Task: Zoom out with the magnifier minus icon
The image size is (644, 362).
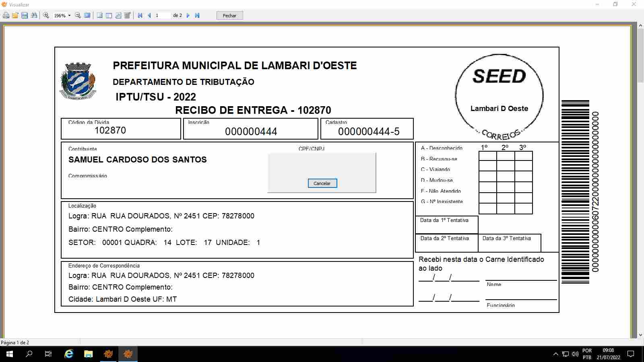Action: pyautogui.click(x=78, y=15)
